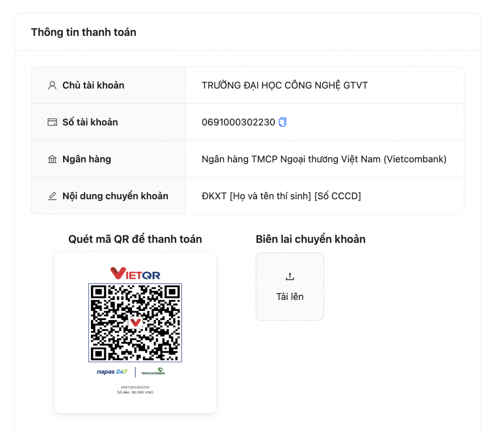Screen dimensions: 504x430
Task: Upload receipt using the Tải lên button
Action: pyautogui.click(x=290, y=286)
